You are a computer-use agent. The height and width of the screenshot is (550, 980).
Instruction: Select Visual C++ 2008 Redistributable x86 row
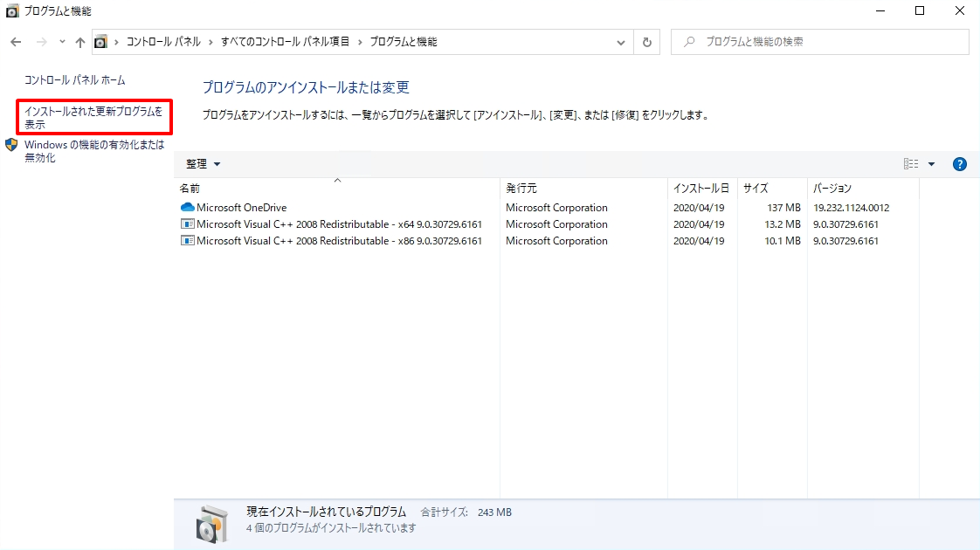[547, 241]
